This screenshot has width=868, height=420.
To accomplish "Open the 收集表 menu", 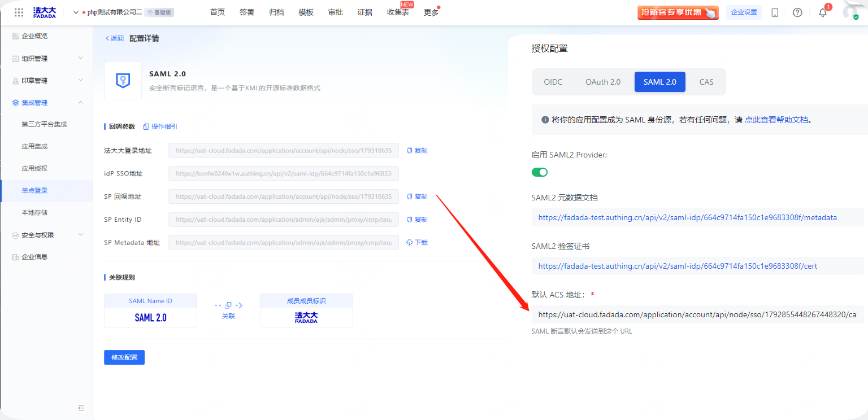I will point(398,12).
